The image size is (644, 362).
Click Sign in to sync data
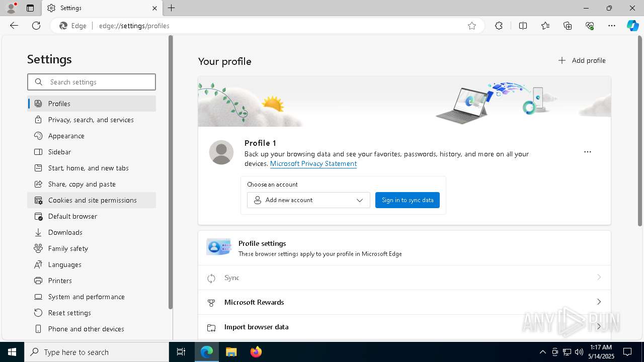point(408,200)
